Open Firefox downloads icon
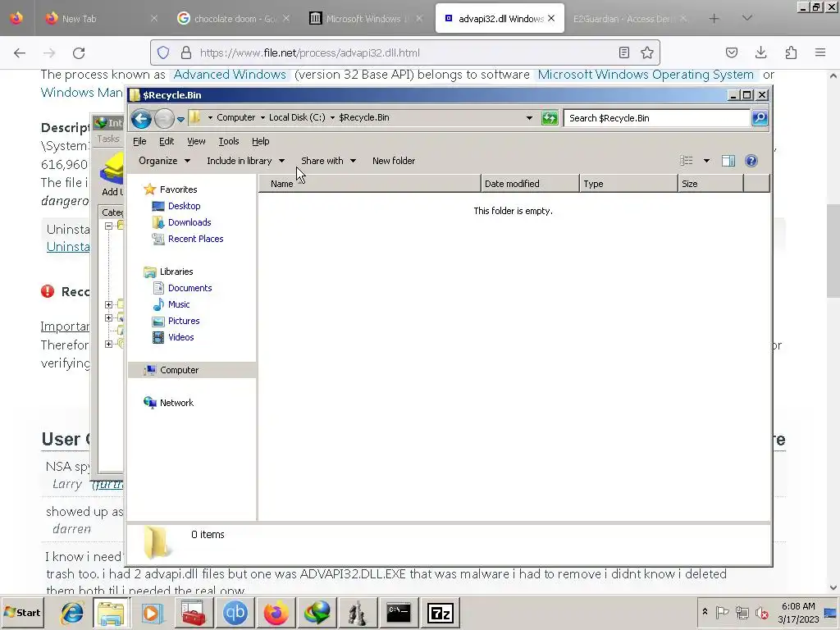Image resolution: width=840 pixels, height=630 pixels. click(x=760, y=53)
